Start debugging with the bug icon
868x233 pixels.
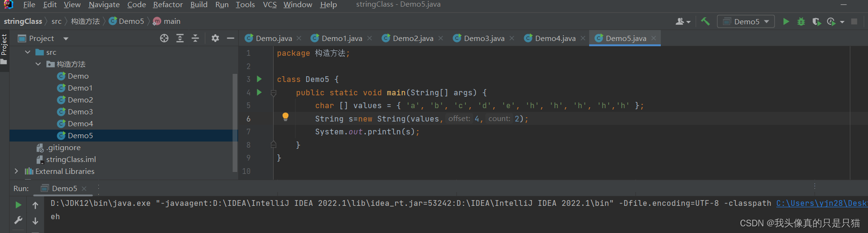(801, 21)
